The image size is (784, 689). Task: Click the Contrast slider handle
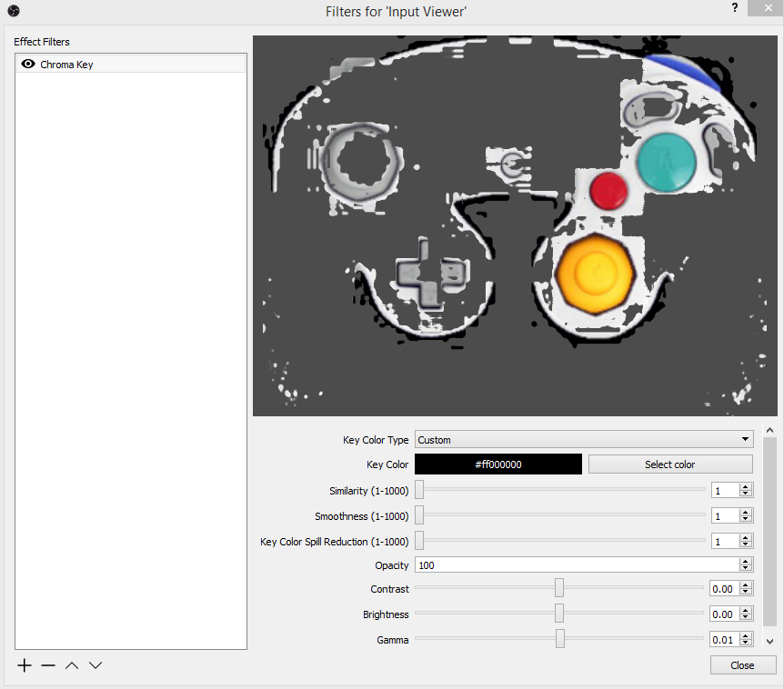(559, 588)
